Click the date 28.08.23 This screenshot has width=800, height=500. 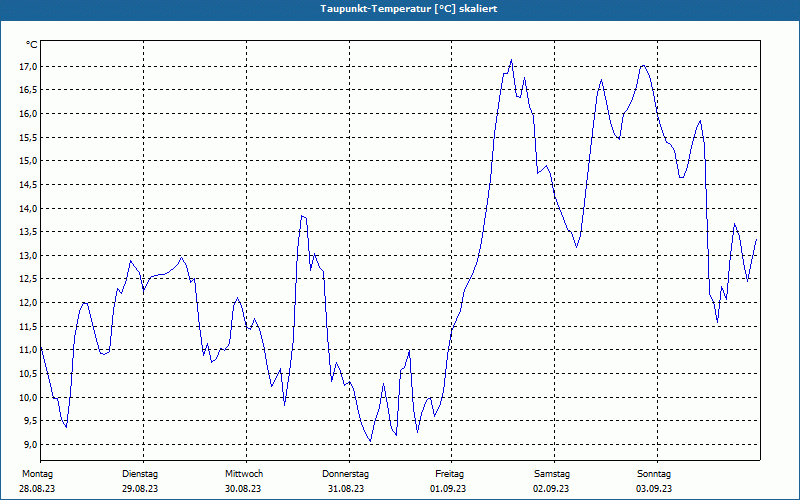pos(37,489)
